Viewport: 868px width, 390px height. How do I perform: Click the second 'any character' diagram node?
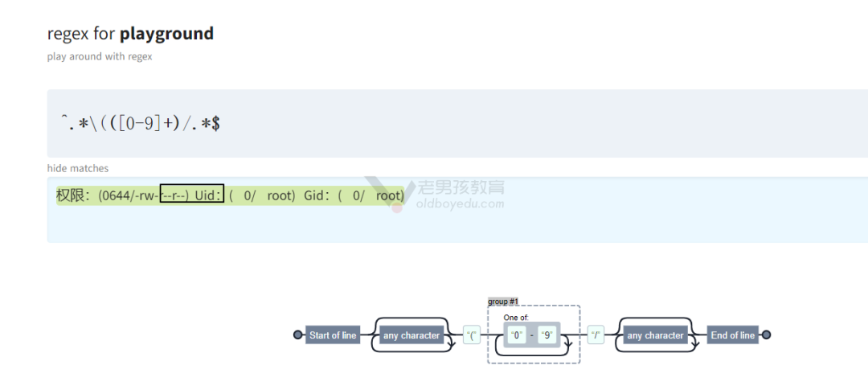pos(656,335)
